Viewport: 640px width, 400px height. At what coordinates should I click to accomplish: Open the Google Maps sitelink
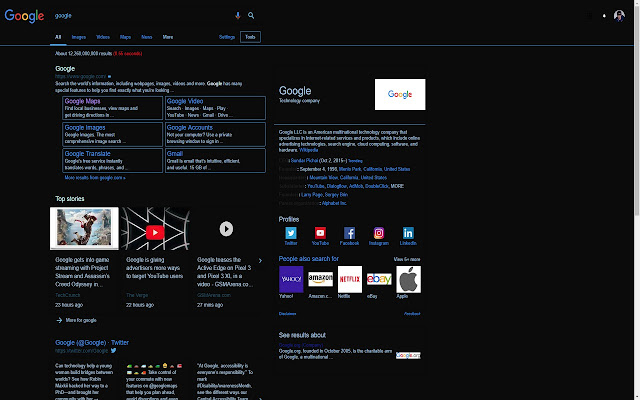(x=82, y=101)
